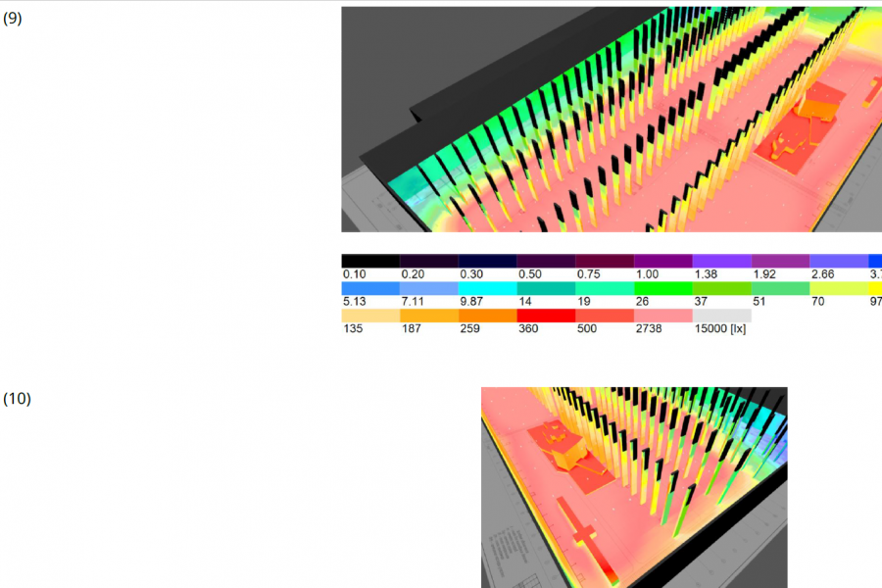
Task: Click the "9.87" legend value
Action: 471,302
